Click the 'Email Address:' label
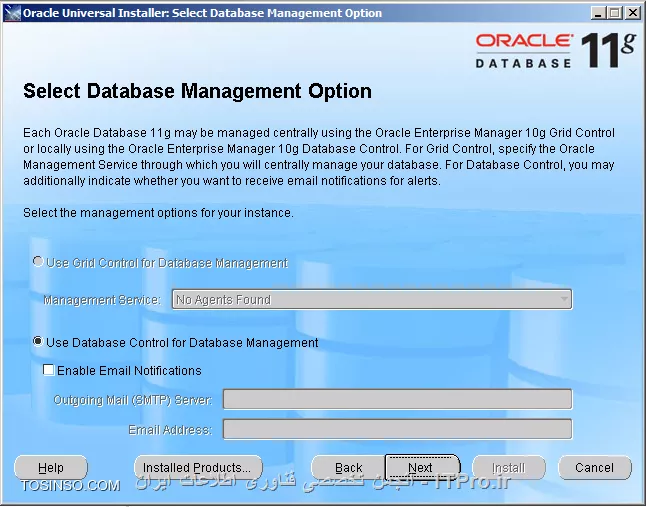The height and width of the screenshot is (507, 646). pos(170,430)
